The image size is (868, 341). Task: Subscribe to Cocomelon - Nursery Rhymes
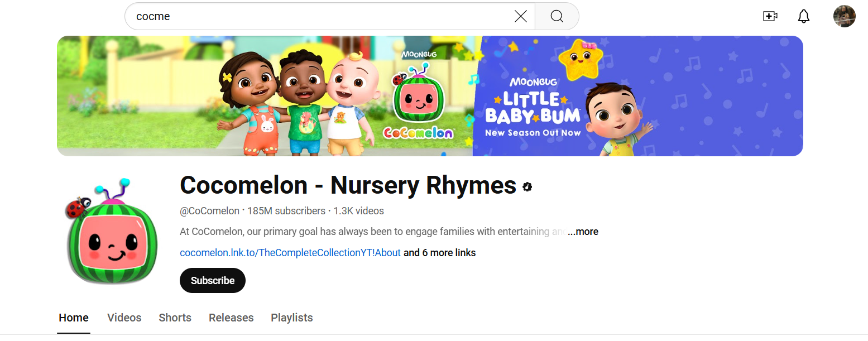point(212,280)
